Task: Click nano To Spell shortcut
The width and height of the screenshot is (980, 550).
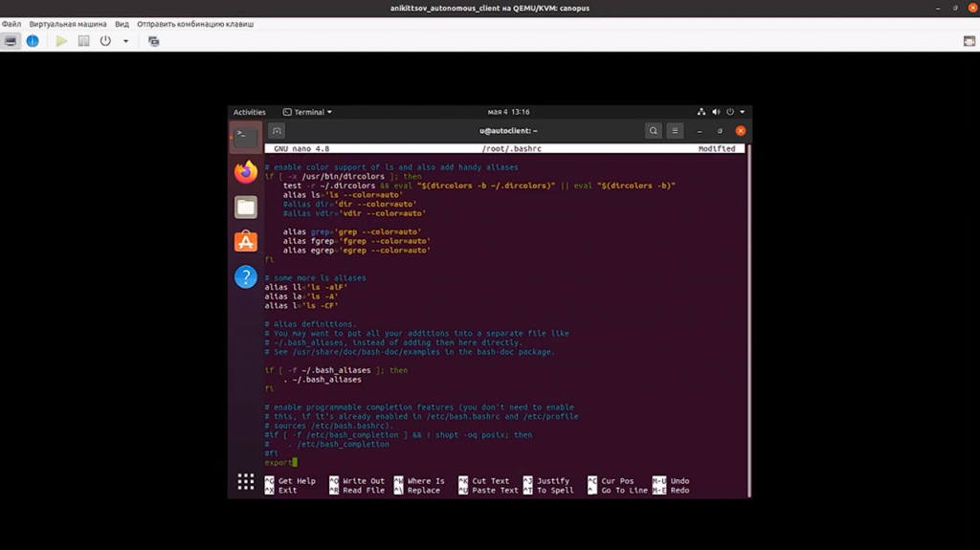Action: [x=548, y=491]
